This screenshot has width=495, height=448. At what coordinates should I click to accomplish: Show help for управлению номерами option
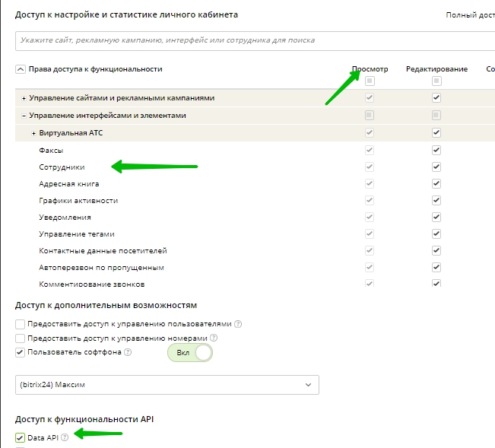pyautogui.click(x=214, y=338)
